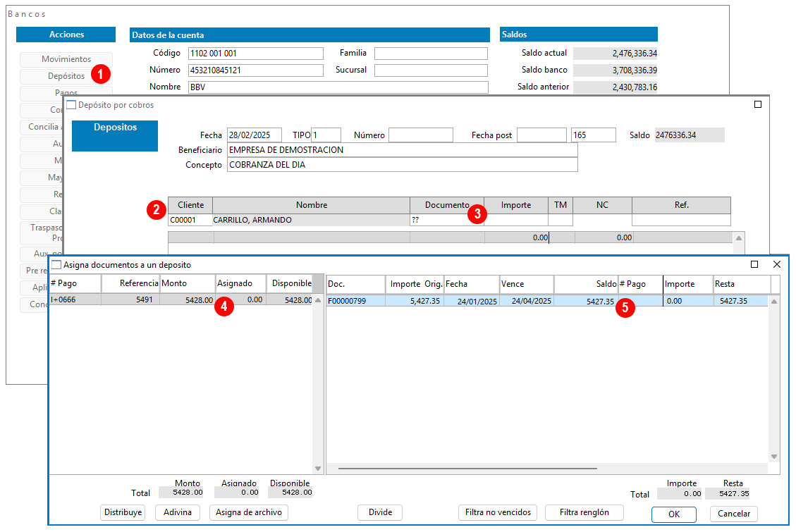Click the Vence column header
The height and width of the screenshot is (532, 796).
pos(527,284)
